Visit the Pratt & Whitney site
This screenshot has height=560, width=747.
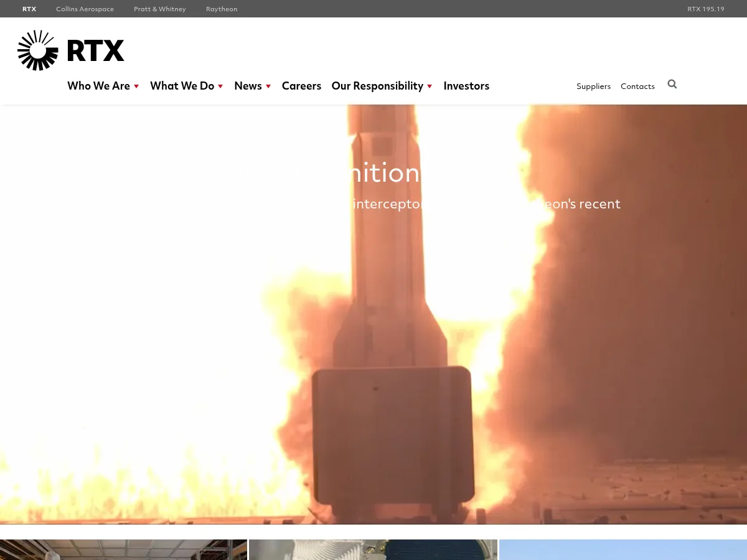click(x=159, y=9)
